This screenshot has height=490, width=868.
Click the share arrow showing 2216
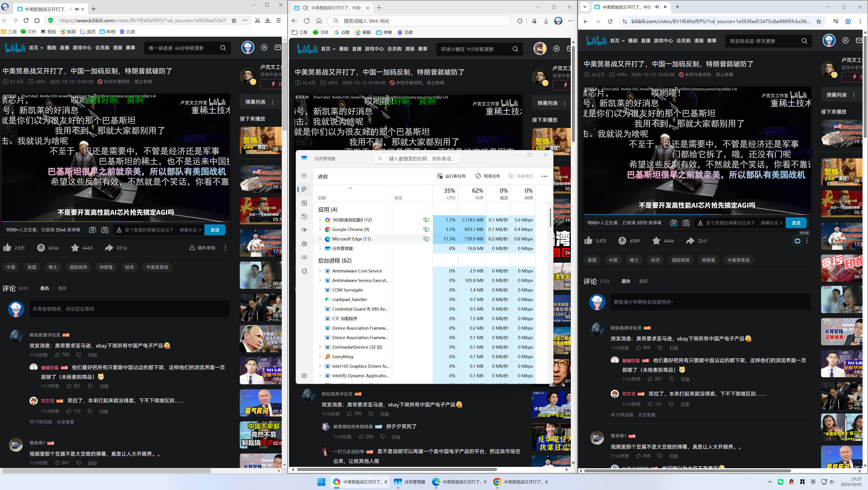coord(109,248)
